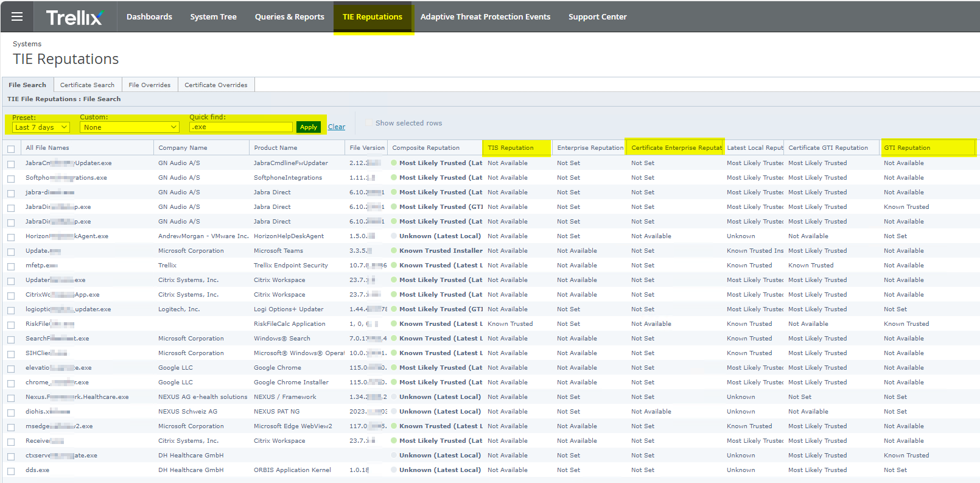980x483 pixels.
Task: Click the JabraCmdlineFwUpdater product name
Action: pos(291,163)
